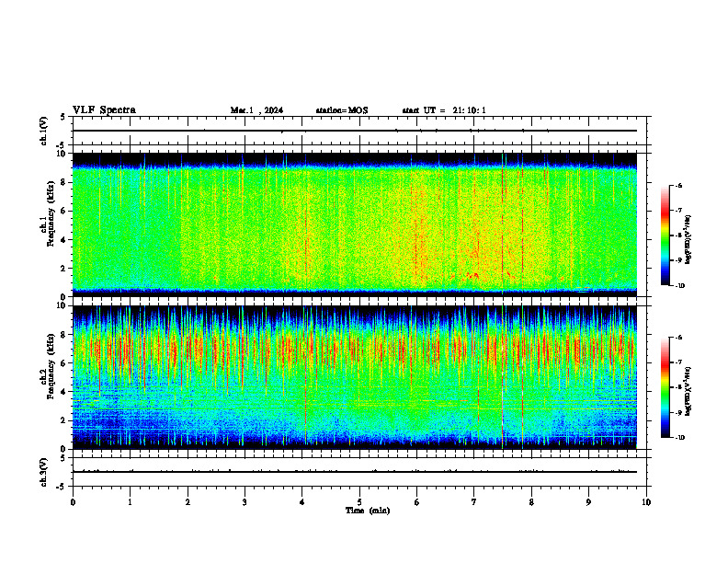Click the "5" tick of ch.1(V) axis
The image size is (728, 563).
pos(63,117)
